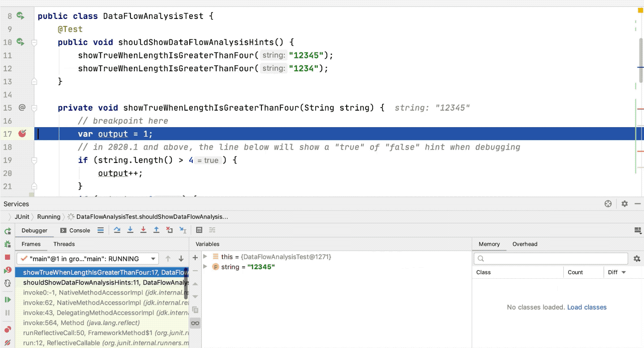This screenshot has height=348, width=644.
Task: Click the Step Into icon
Action: [x=130, y=230]
